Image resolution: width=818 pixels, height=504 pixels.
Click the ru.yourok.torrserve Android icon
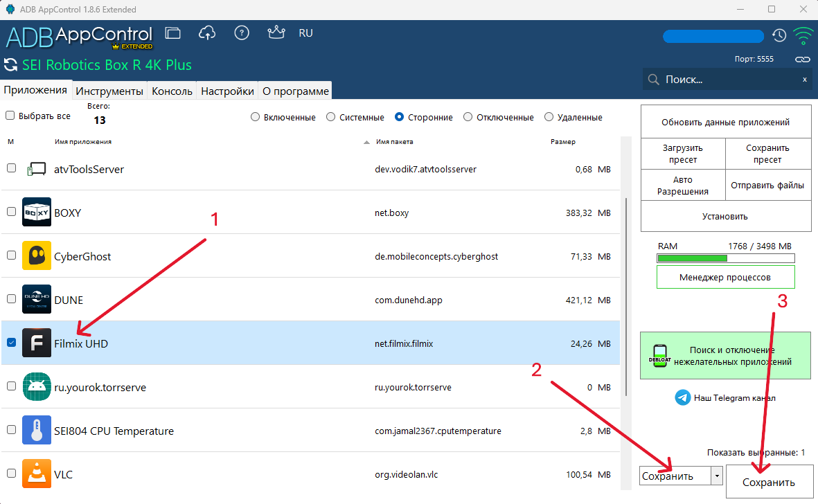[37, 387]
